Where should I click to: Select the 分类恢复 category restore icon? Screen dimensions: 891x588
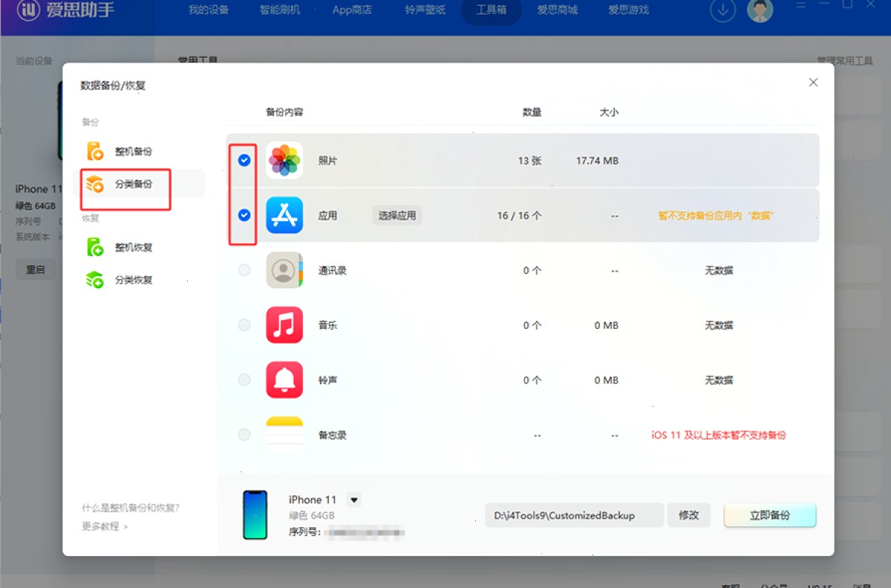[x=95, y=280]
